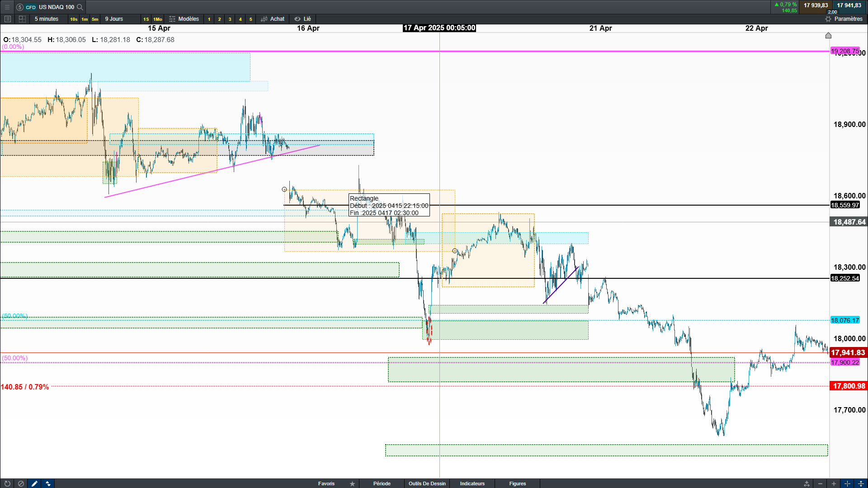Open the list panel icon
868x488 pixels.
click(x=7, y=19)
